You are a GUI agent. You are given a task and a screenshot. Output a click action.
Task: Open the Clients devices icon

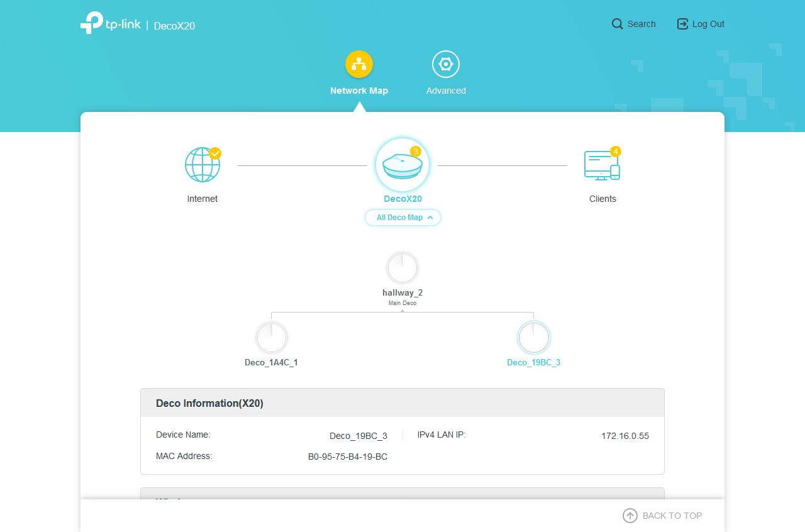click(x=602, y=165)
